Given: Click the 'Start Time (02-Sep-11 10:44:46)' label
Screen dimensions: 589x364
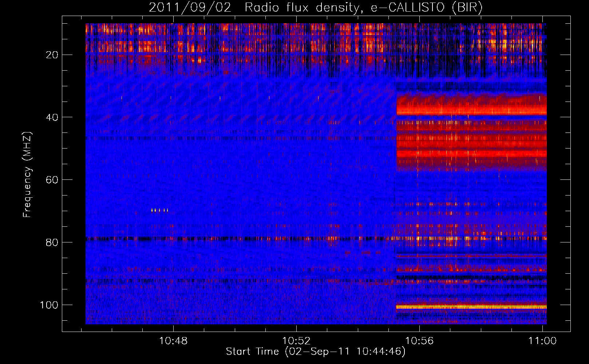Looking at the screenshot, I should [x=316, y=352].
